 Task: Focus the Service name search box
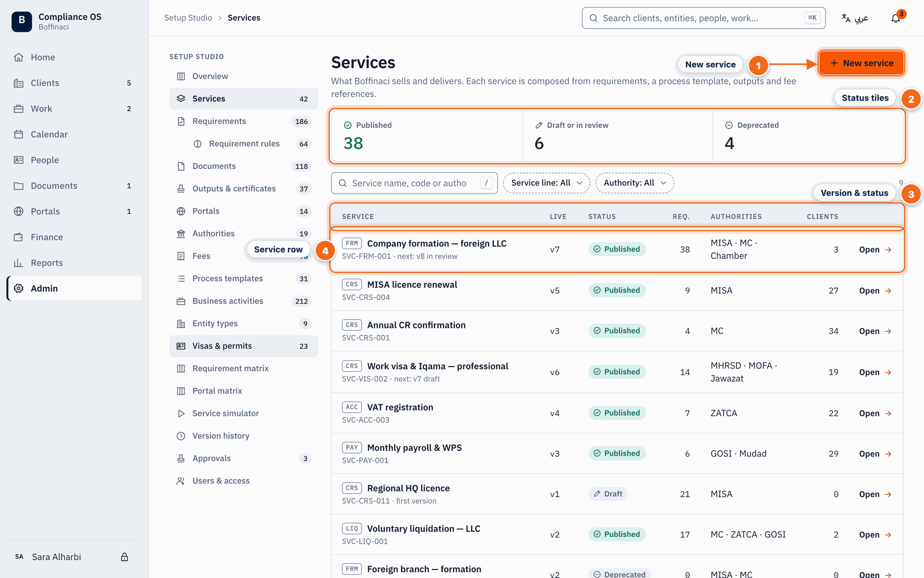(x=414, y=183)
